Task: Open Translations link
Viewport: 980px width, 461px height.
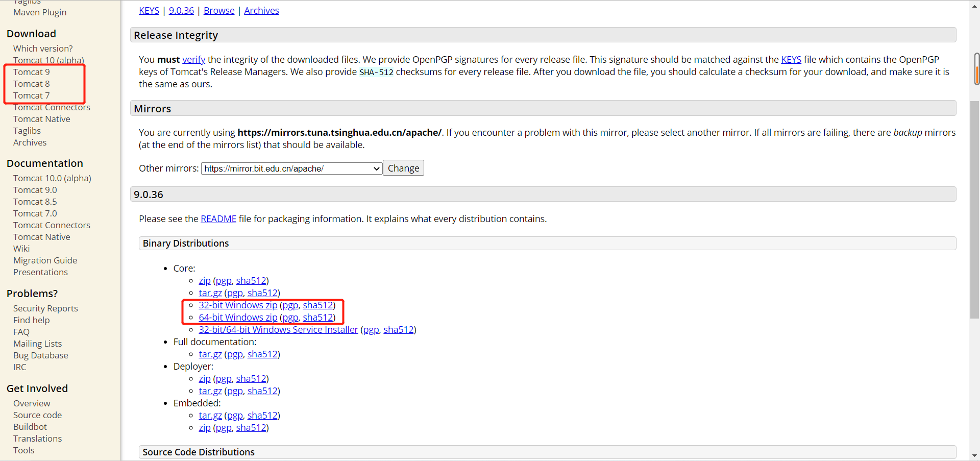Action: pyautogui.click(x=37, y=439)
